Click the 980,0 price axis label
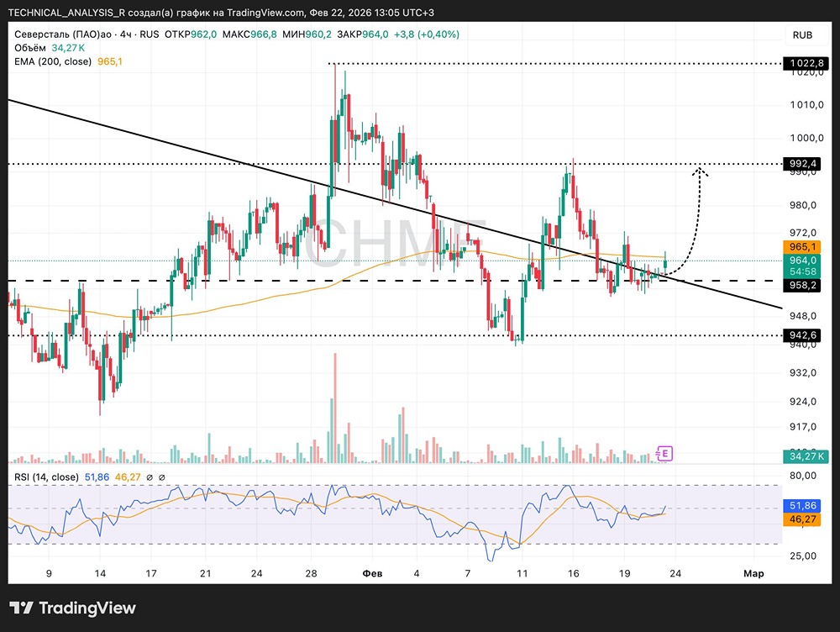The height and width of the screenshot is (632, 840). pyautogui.click(x=802, y=205)
